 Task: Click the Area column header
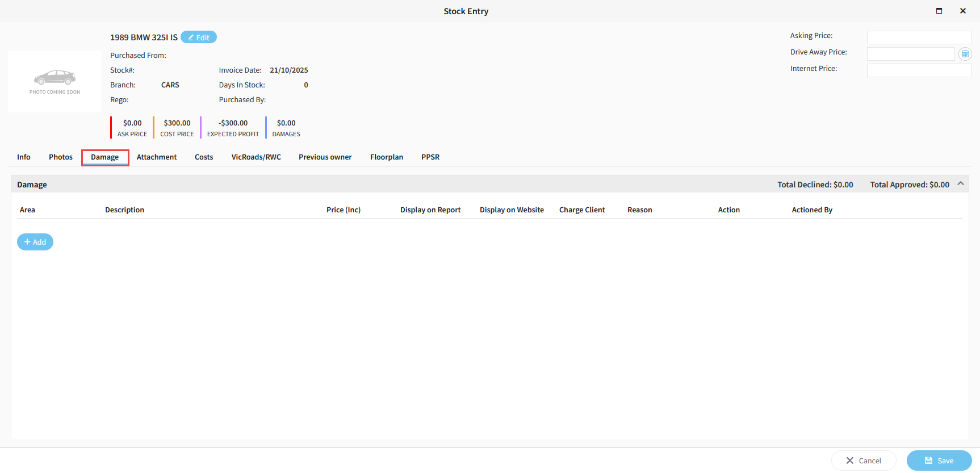pos(27,210)
